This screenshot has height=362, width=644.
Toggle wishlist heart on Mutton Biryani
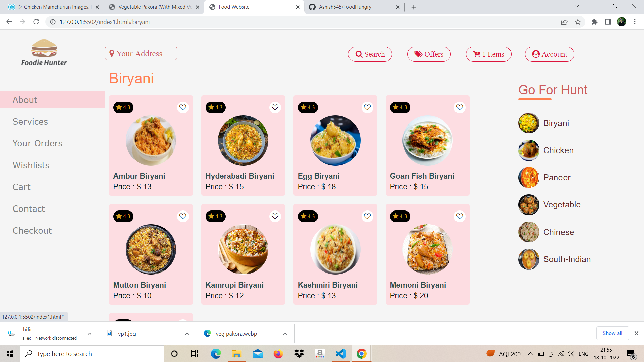(183, 216)
